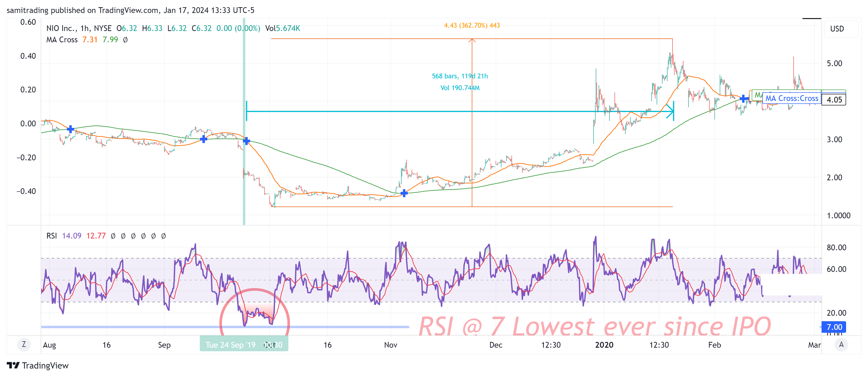
Task: Click the MA Cross:Cross label tag
Action: pos(791,98)
